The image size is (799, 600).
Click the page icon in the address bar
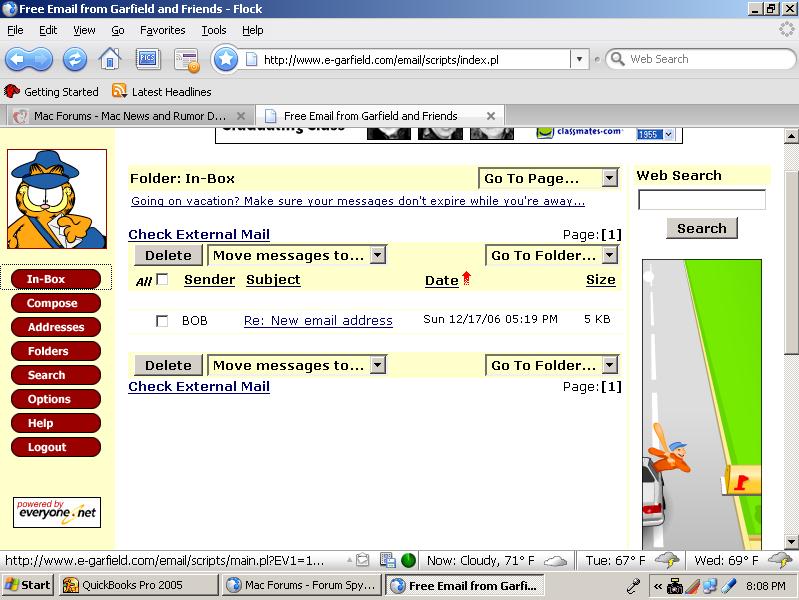point(252,60)
